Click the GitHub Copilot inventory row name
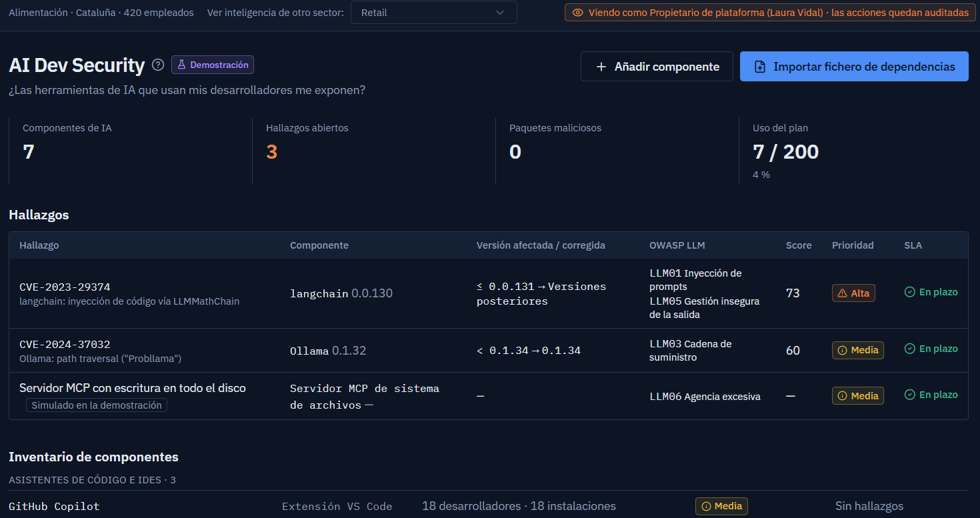Image resolution: width=980 pixels, height=518 pixels. click(54, 507)
